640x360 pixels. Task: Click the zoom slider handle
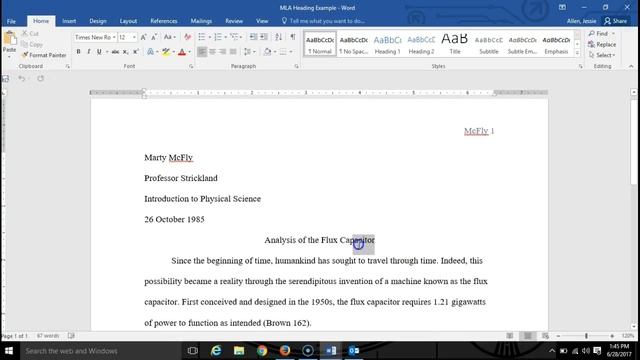point(586,336)
